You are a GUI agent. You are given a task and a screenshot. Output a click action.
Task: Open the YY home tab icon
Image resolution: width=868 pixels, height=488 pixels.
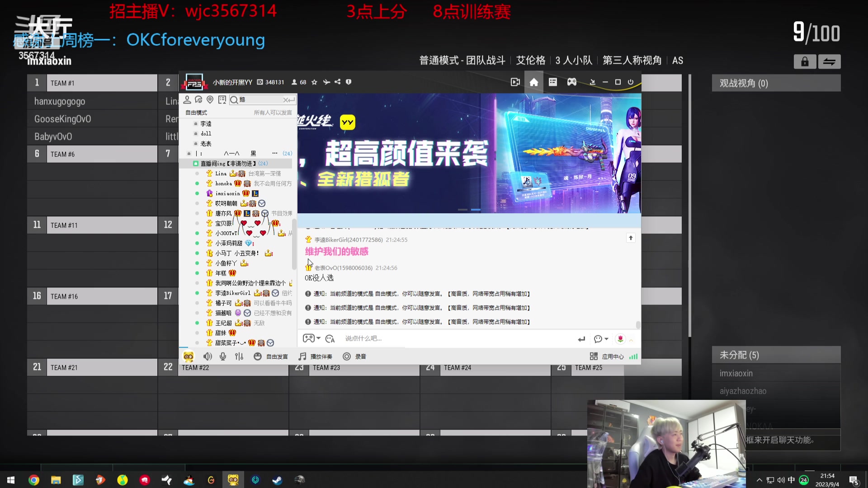click(x=534, y=82)
